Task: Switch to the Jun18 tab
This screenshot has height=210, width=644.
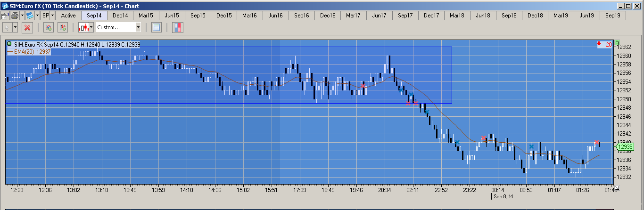Action: coord(483,16)
